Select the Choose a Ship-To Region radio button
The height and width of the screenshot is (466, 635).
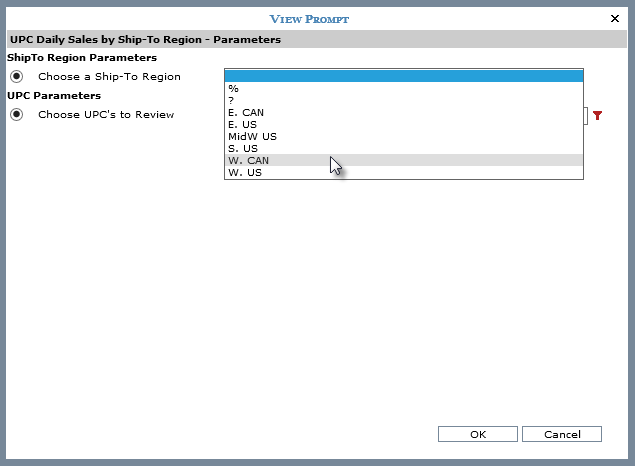pos(17,77)
